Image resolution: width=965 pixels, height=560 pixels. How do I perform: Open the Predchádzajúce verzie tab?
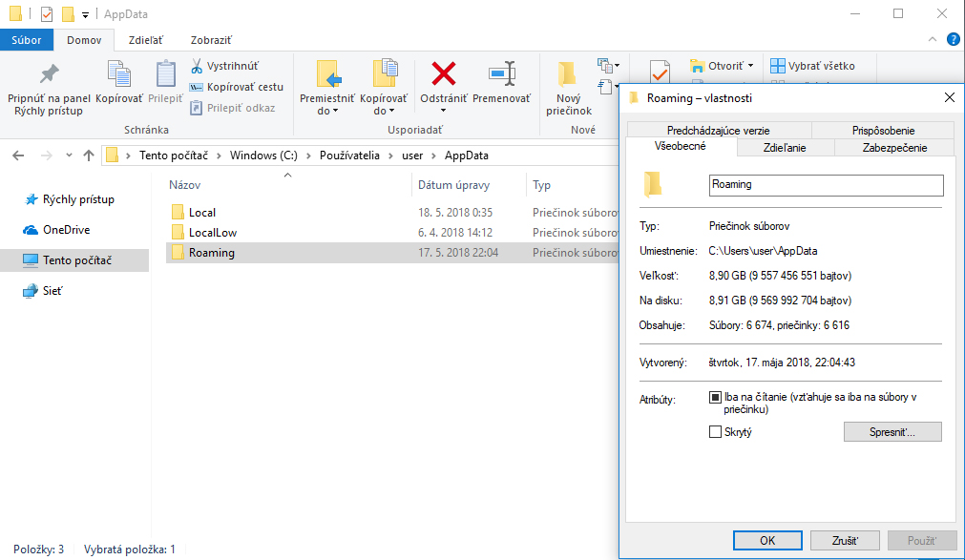(718, 131)
